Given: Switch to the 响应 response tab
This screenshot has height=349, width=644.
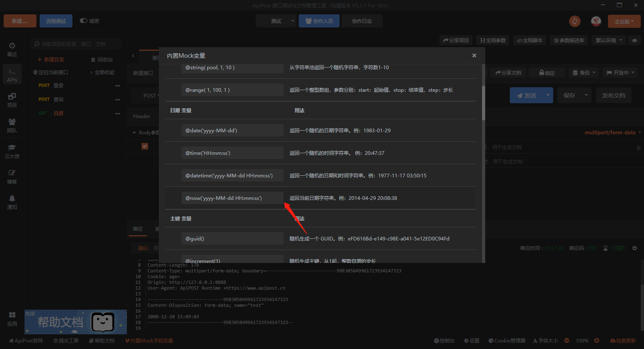Looking at the screenshot, I should [x=138, y=229].
